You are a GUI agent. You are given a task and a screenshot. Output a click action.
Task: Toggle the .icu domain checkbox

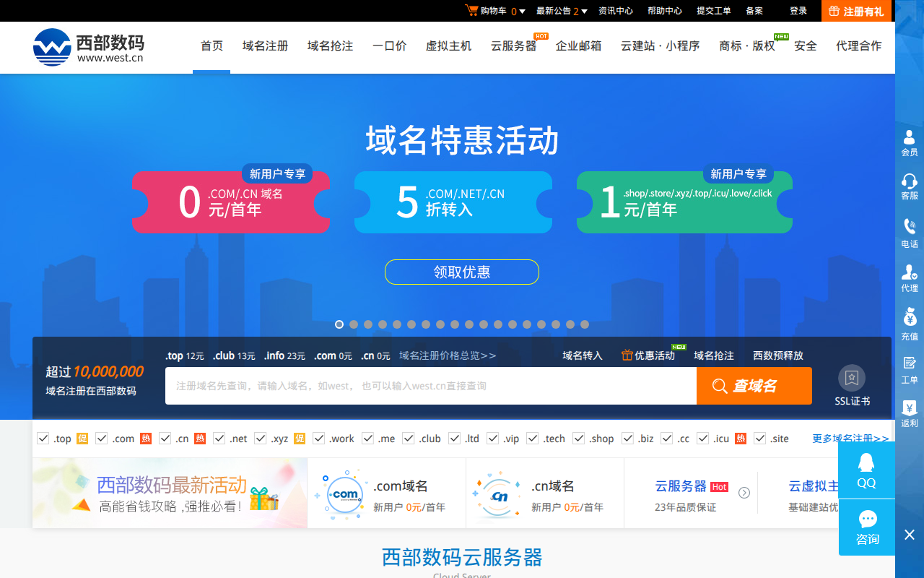702,438
